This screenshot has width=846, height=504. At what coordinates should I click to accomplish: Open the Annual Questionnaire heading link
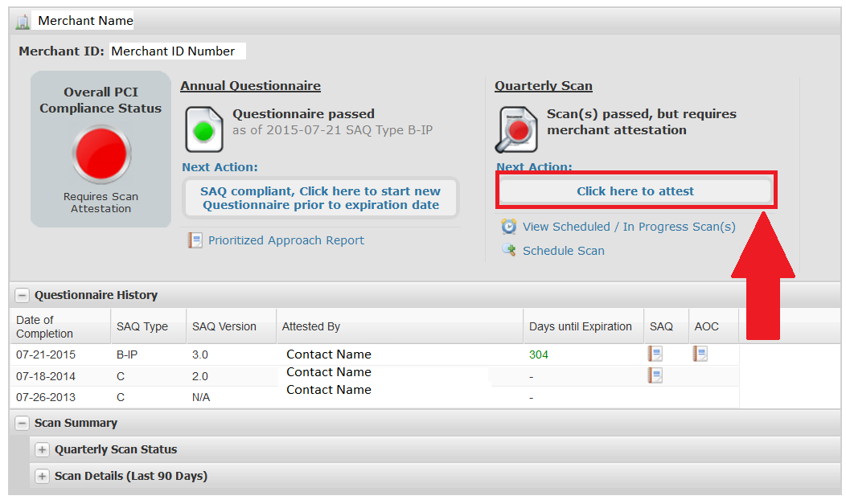[250, 86]
